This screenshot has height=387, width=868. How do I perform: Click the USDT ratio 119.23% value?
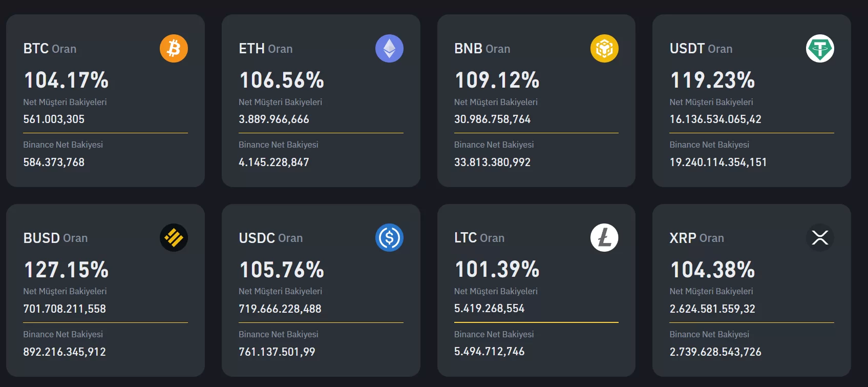point(712,80)
